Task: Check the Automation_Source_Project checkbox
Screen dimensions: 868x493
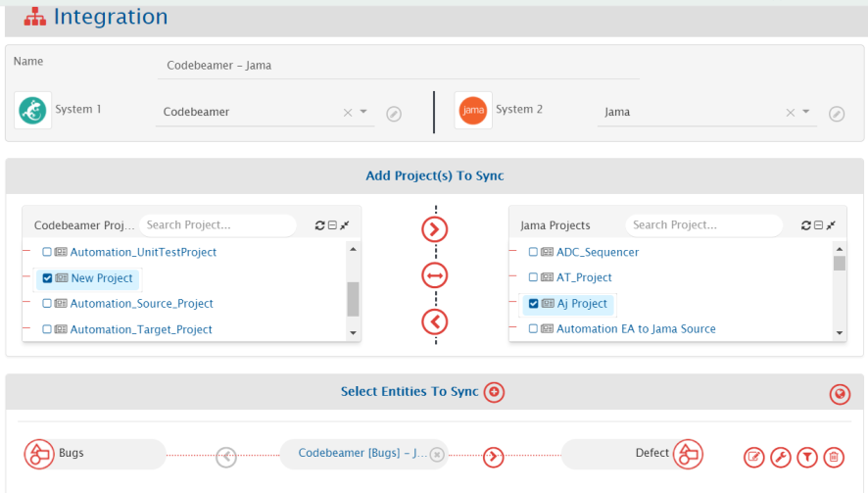Action: click(47, 304)
